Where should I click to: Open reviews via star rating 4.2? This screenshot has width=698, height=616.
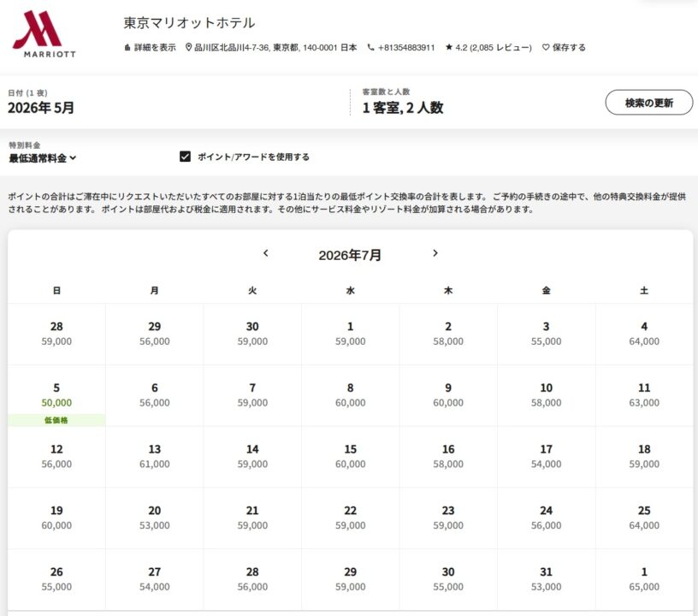click(488, 48)
